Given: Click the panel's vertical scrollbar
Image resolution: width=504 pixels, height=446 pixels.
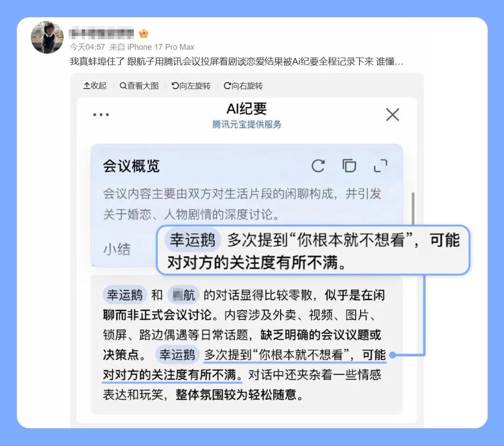Looking at the screenshot, I should click(413, 208).
